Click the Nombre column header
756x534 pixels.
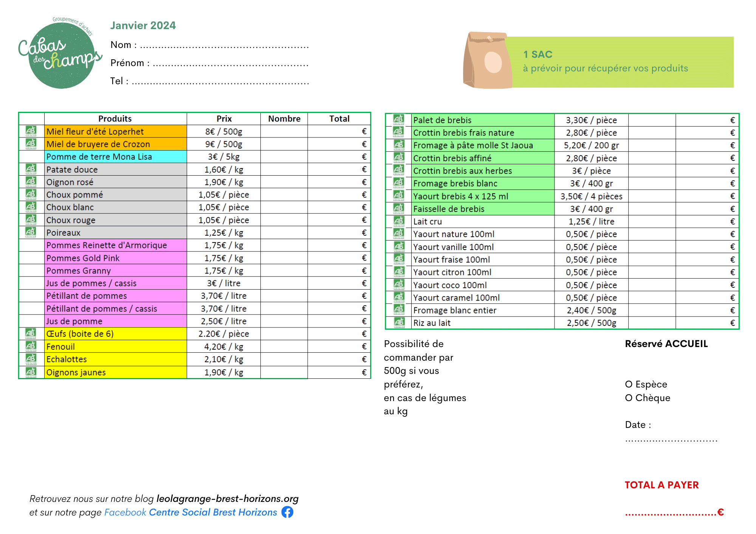(284, 119)
